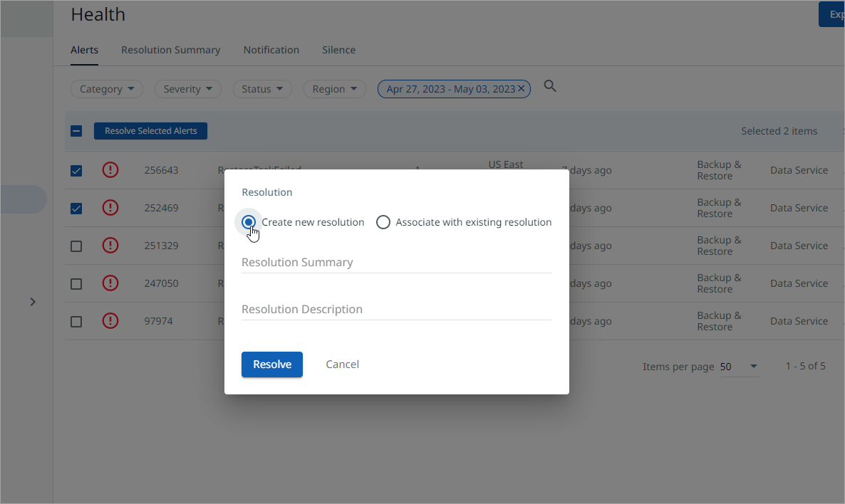Open the Severity filter dropdown
Viewport: 845px width, 504px height.
coord(188,89)
